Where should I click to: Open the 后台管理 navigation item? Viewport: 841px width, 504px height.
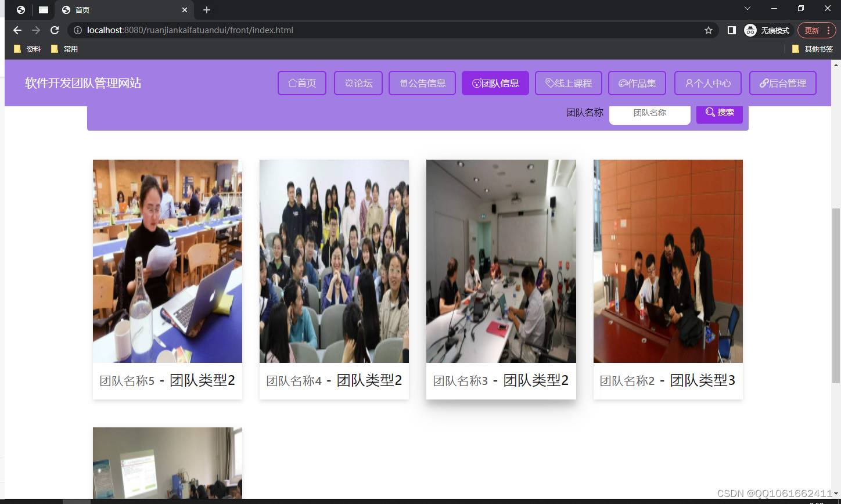[783, 83]
